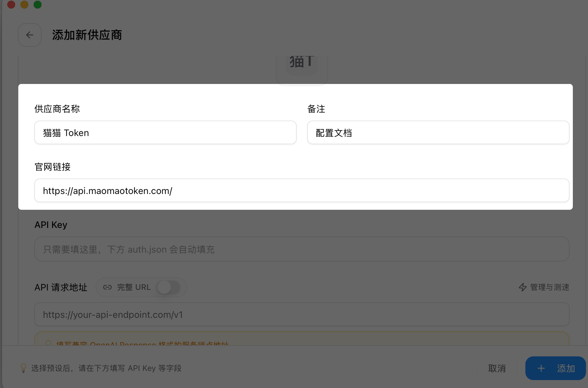Image resolution: width=588 pixels, height=388 pixels.
Task: Click the 官网链接 label
Action: (53, 167)
